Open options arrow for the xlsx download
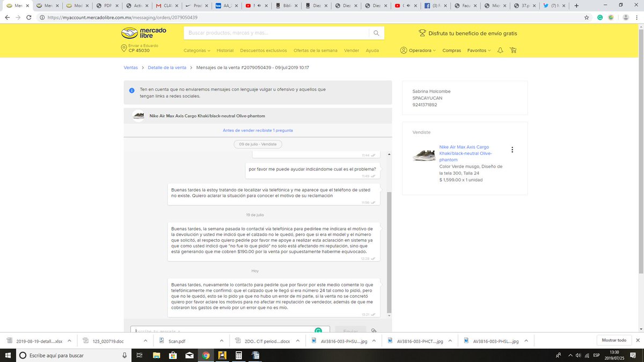Image resolution: width=644 pixels, height=362 pixels. point(69,341)
